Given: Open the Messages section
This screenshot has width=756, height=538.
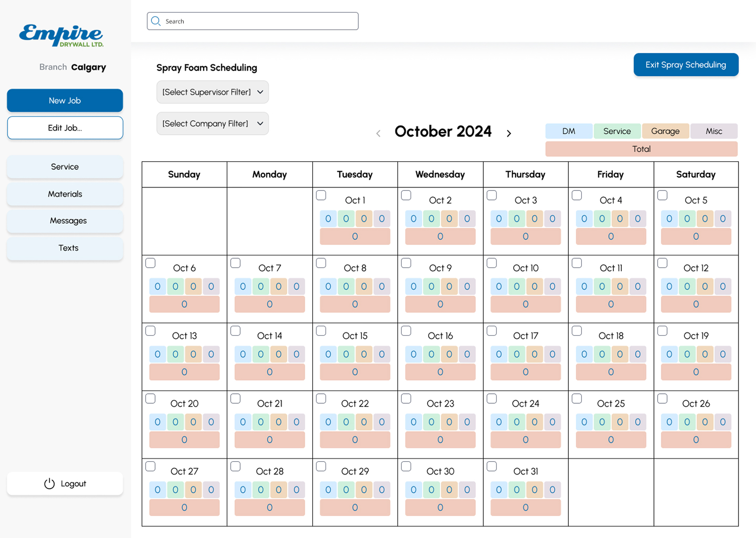Looking at the screenshot, I should pos(65,221).
